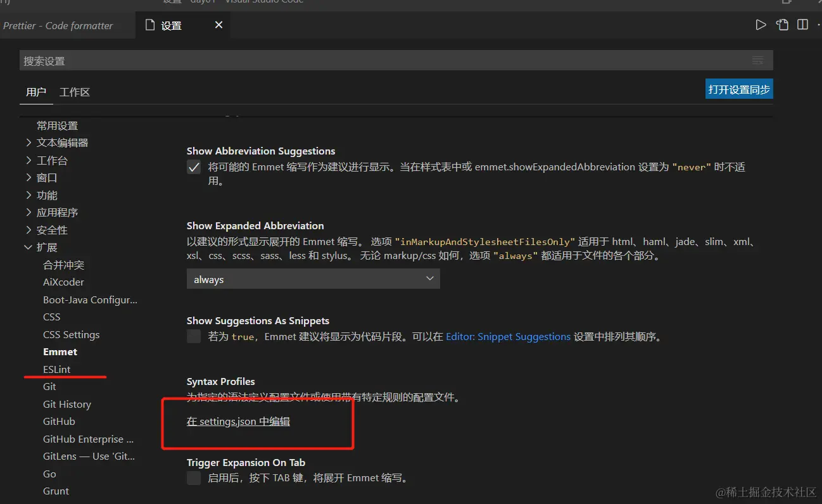
Task: Open Git History extension settings
Action: [67, 405]
